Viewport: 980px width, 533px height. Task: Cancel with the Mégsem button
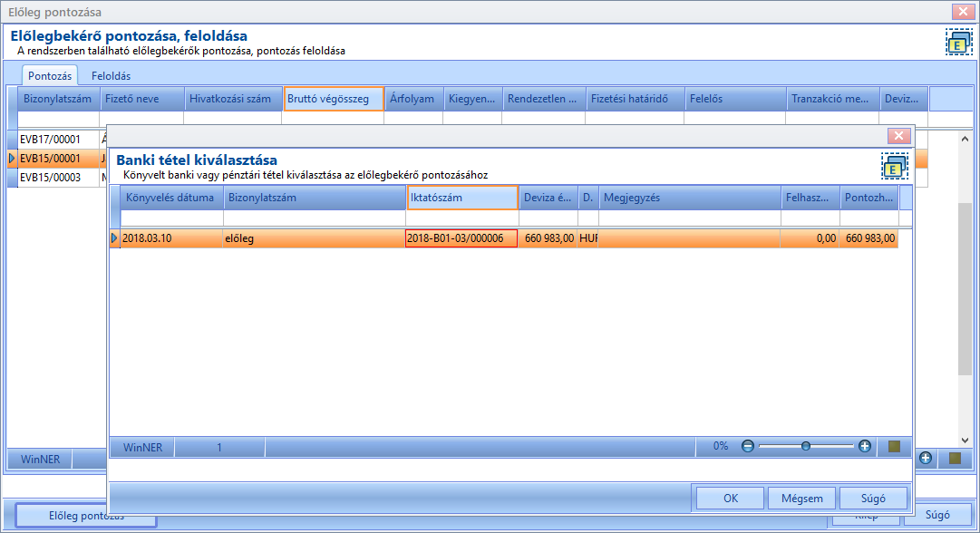802,498
